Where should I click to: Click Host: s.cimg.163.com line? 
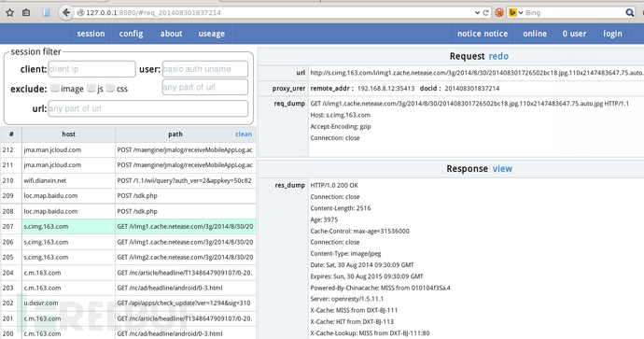pyautogui.click(x=340, y=115)
